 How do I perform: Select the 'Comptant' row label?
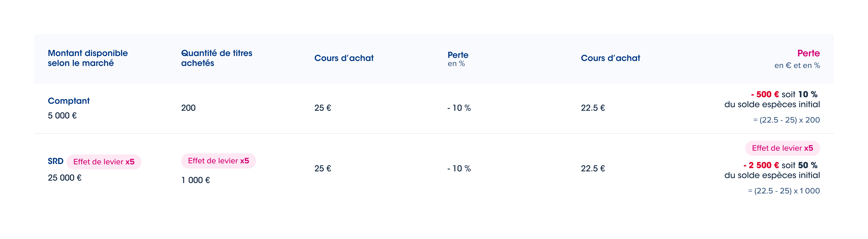point(69,101)
